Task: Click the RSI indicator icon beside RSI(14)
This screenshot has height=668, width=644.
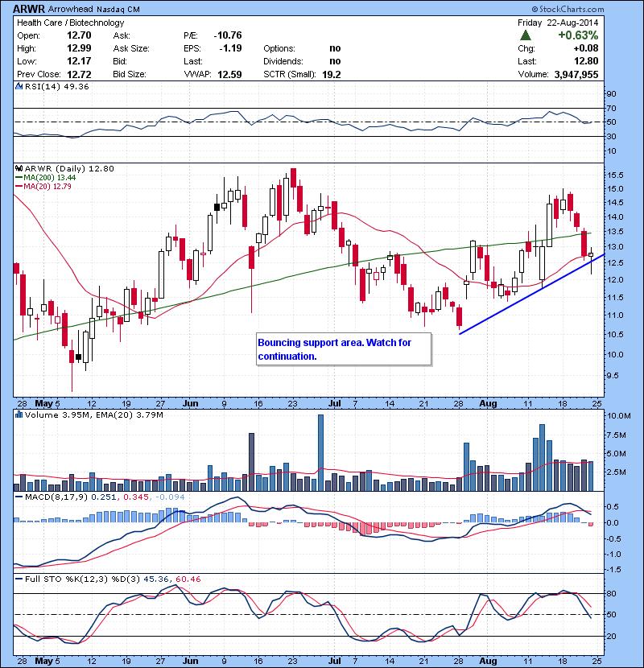Action: click(19, 86)
